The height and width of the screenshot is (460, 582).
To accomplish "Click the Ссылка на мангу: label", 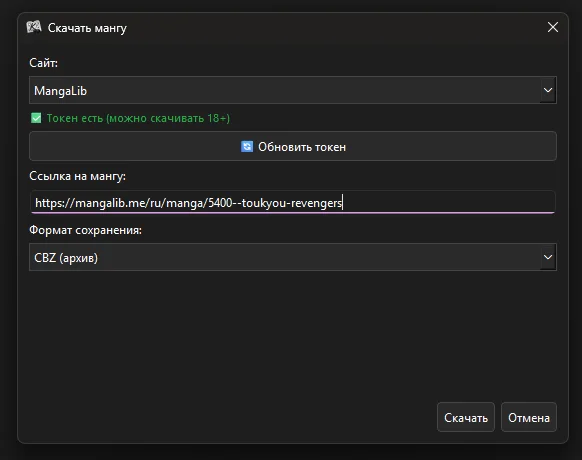I will (x=77, y=176).
